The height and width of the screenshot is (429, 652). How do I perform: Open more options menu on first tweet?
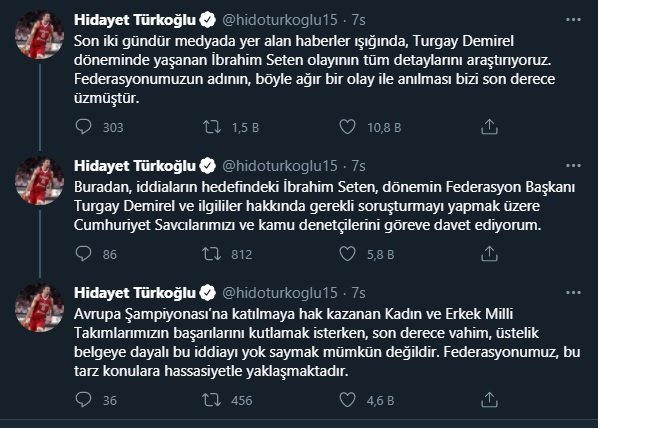click(573, 20)
